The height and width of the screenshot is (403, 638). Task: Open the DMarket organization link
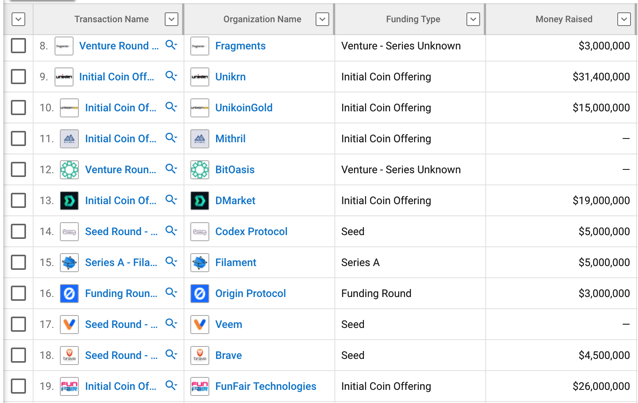[235, 201]
